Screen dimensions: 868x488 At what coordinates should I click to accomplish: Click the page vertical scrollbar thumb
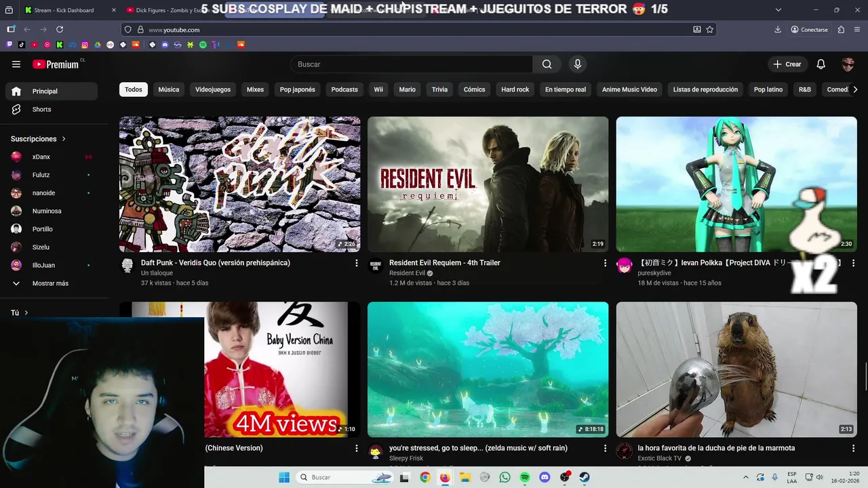click(x=866, y=376)
